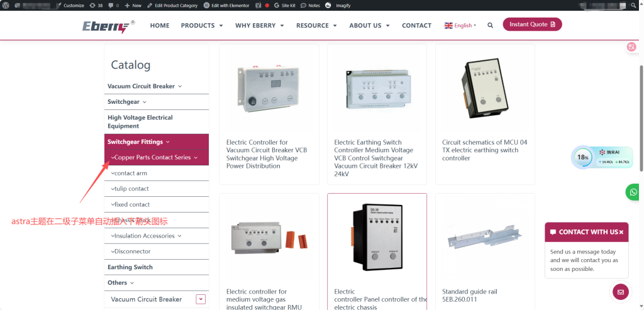644x310 pixels.
Task: Expand Vacuum Circuit Breaker dropdown arrow box
Action: coord(201,299)
